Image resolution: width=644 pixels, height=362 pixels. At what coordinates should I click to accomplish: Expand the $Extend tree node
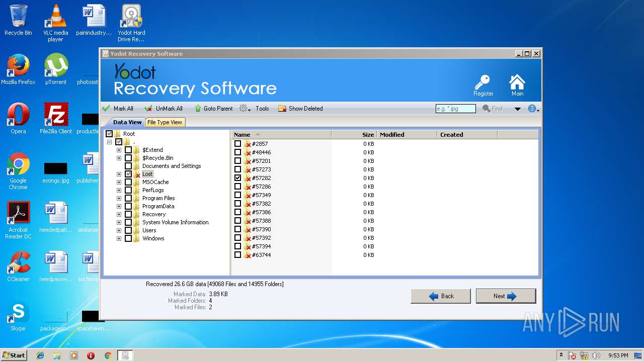coord(119,150)
